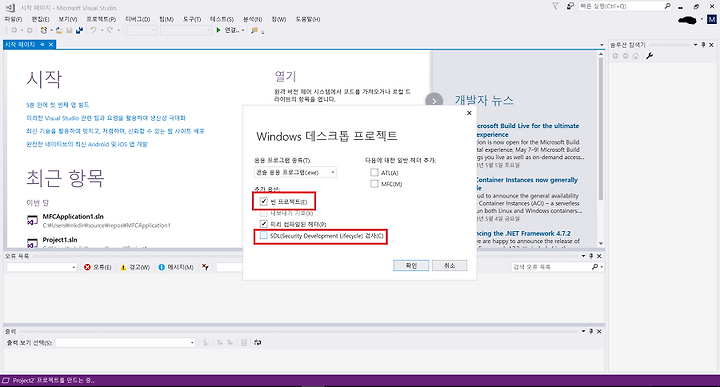Click the new project toolbar icon
Image resolution: width=720 pixels, height=387 pixels.
(x=44, y=30)
